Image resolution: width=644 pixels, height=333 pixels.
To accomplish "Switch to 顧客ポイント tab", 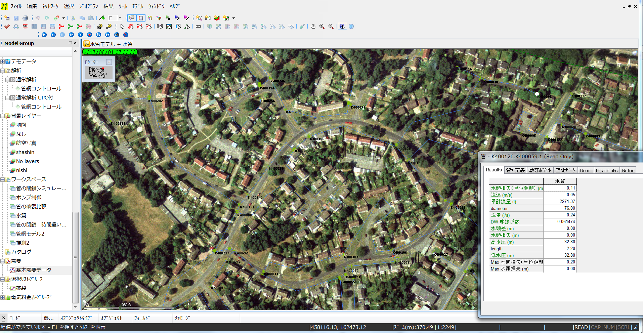I will click(x=540, y=170).
